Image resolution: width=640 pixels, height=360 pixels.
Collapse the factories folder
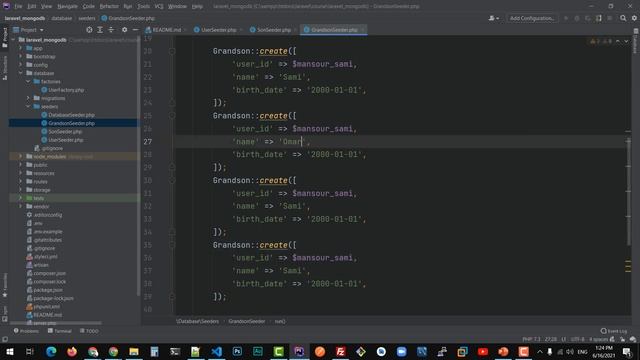pyautogui.click(x=28, y=81)
